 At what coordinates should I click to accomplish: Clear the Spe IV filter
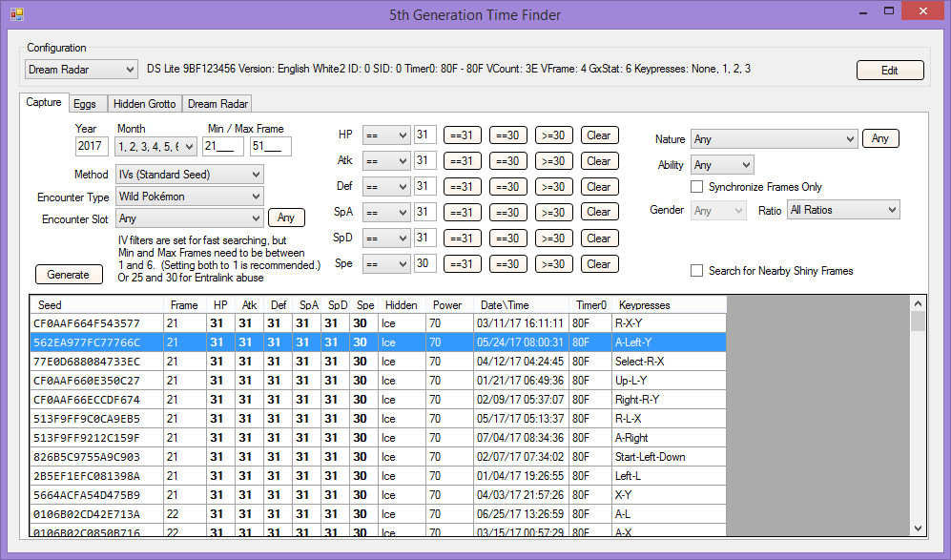point(599,264)
